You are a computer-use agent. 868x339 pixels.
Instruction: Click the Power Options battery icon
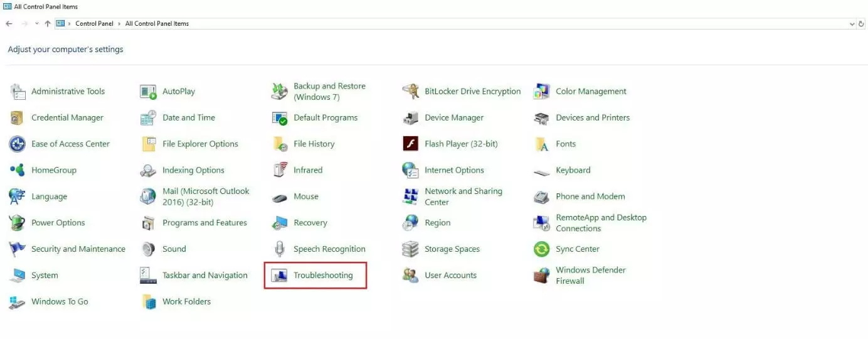[18, 223]
